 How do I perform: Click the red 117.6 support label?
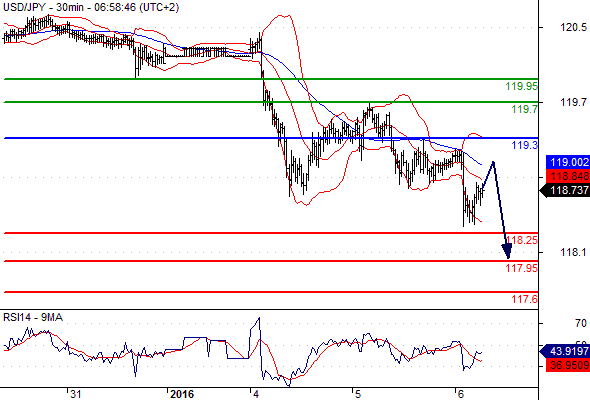(525, 299)
